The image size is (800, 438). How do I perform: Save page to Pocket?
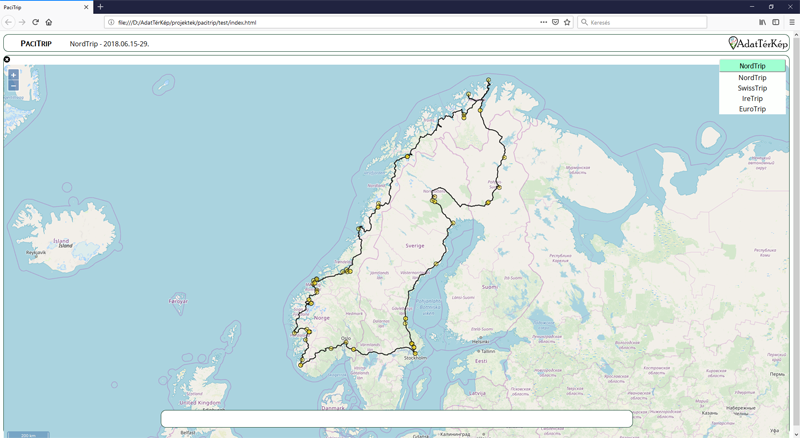click(555, 22)
